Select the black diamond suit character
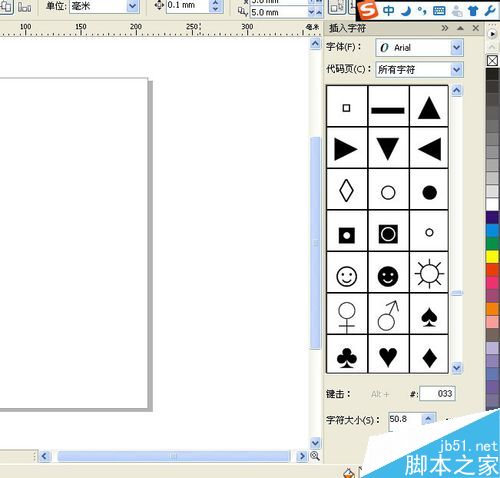The height and width of the screenshot is (478, 500). pyautogui.click(x=429, y=354)
